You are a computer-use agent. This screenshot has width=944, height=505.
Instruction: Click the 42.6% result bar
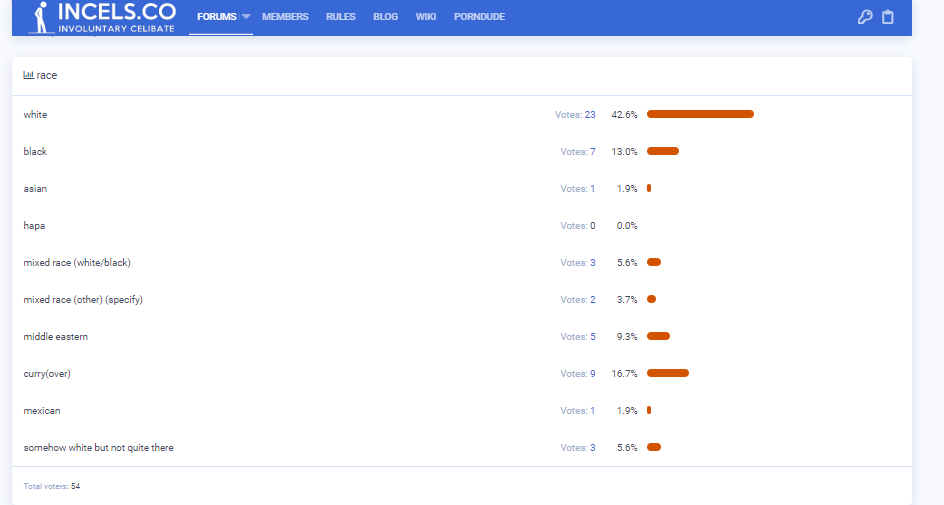click(x=700, y=114)
